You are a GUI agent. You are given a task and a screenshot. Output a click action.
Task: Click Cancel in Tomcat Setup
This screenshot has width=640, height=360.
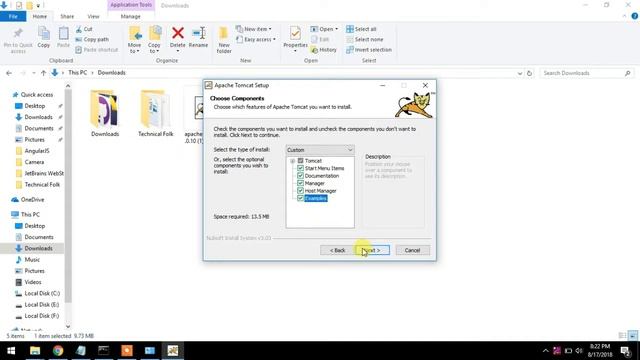tap(412, 250)
